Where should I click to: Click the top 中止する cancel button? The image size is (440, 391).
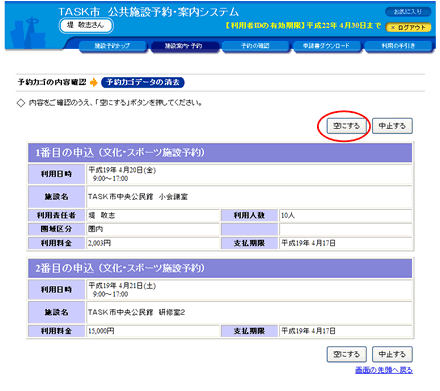tap(392, 126)
